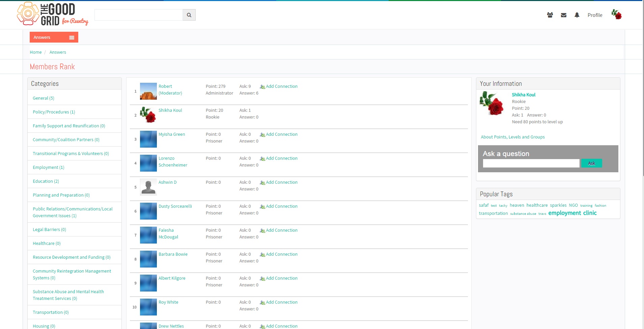
Task: Select Transportation (0) category
Action: (x=51, y=312)
